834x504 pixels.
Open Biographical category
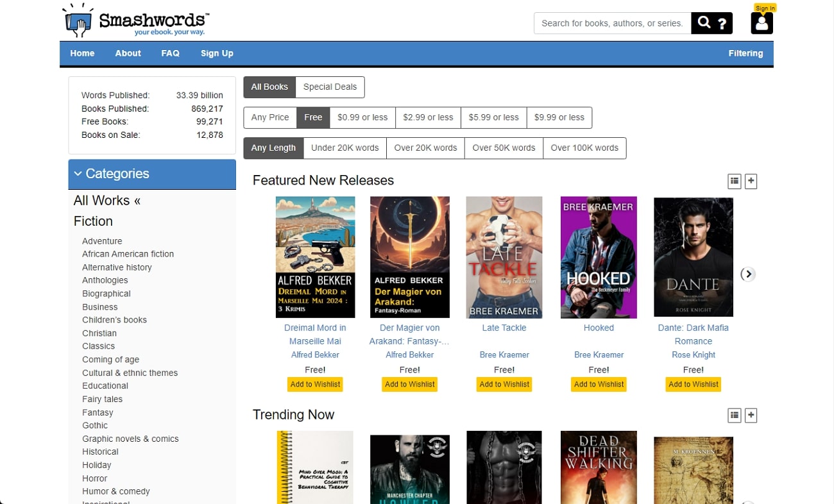[106, 294]
